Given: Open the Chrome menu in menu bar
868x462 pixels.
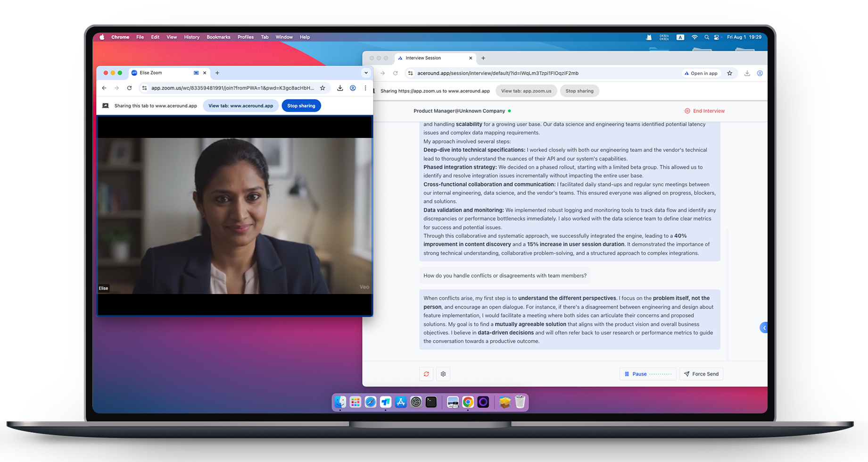Looking at the screenshot, I should click(x=120, y=37).
